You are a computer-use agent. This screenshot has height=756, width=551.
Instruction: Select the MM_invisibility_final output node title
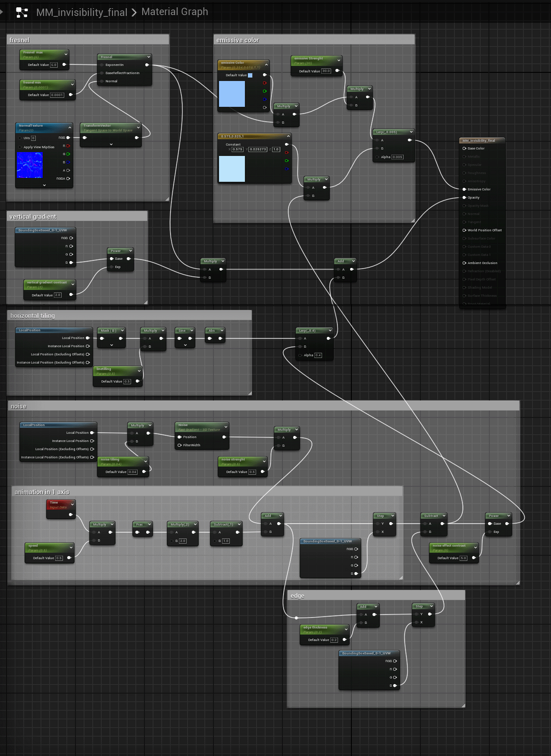pyautogui.click(x=479, y=140)
